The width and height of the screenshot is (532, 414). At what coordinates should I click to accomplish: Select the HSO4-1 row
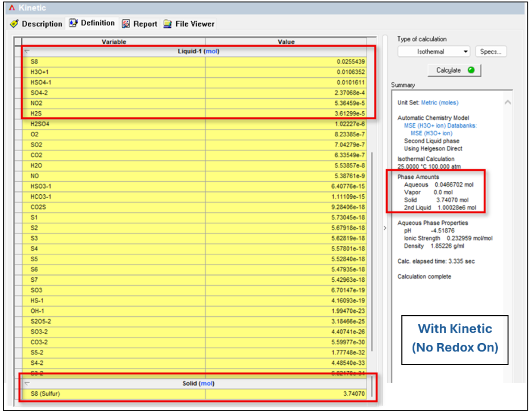click(194, 82)
